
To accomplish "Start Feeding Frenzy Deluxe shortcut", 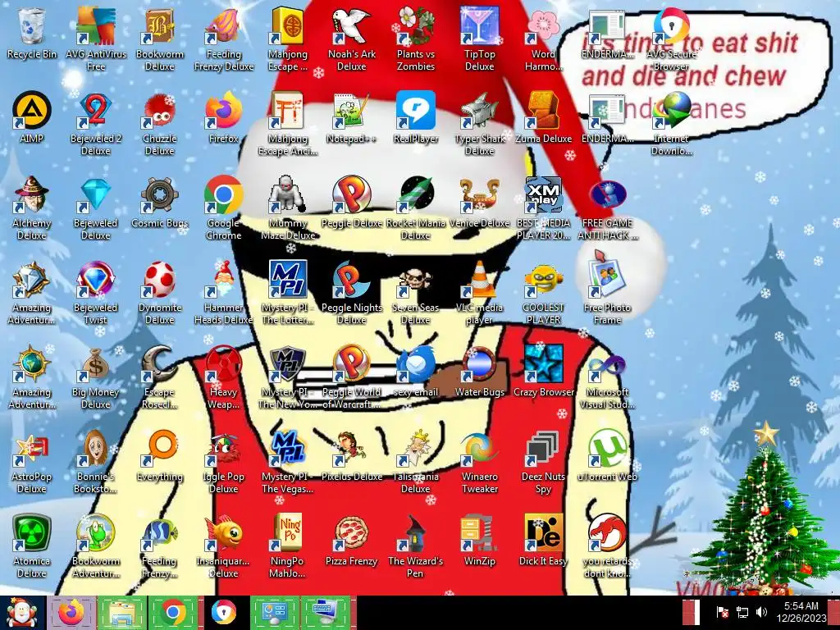I will coord(223,39).
